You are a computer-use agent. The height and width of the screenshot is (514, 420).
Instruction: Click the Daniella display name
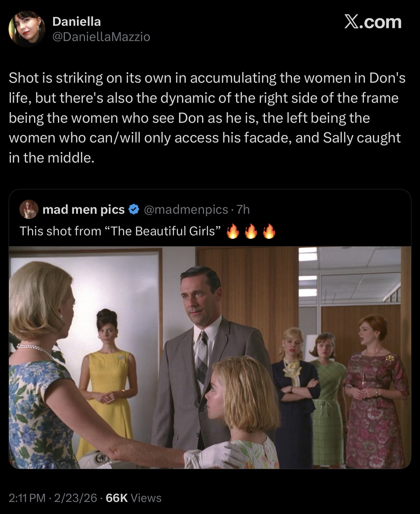pos(76,22)
